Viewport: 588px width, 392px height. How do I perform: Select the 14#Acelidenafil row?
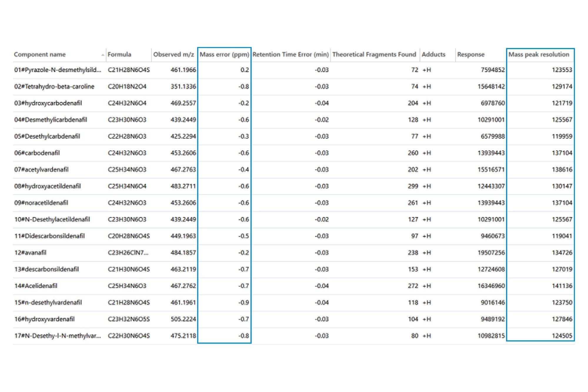(x=36, y=286)
